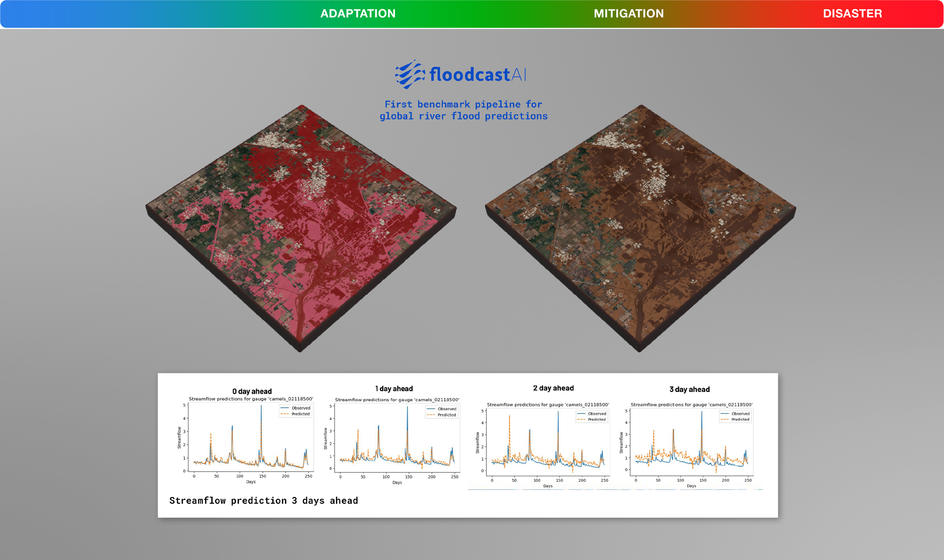Open the MITIGATION section in top bar
The image size is (944, 560).
point(629,14)
